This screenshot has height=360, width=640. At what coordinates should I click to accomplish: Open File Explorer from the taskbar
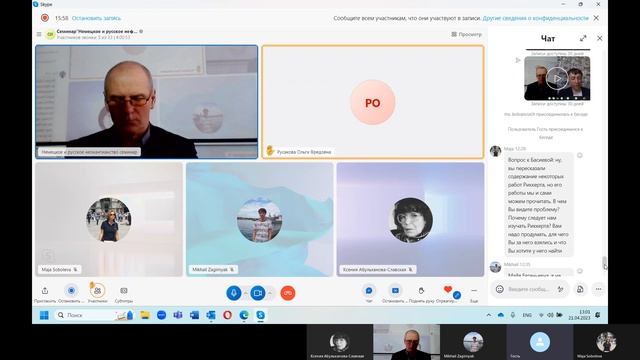click(145, 315)
